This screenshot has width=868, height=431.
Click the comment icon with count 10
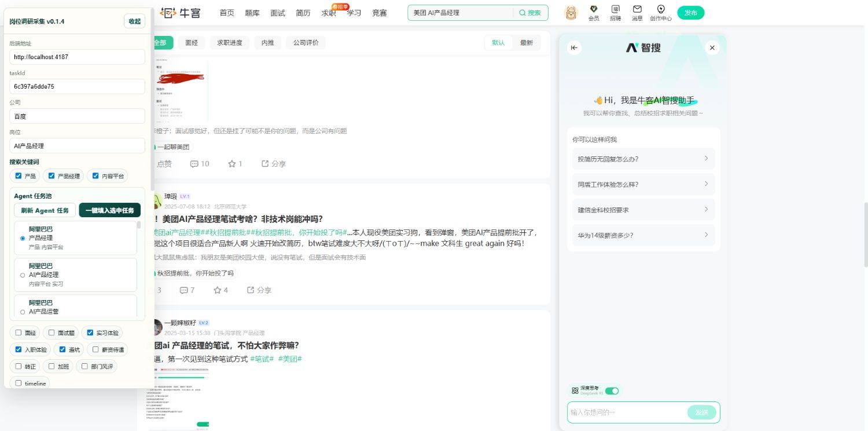[200, 164]
